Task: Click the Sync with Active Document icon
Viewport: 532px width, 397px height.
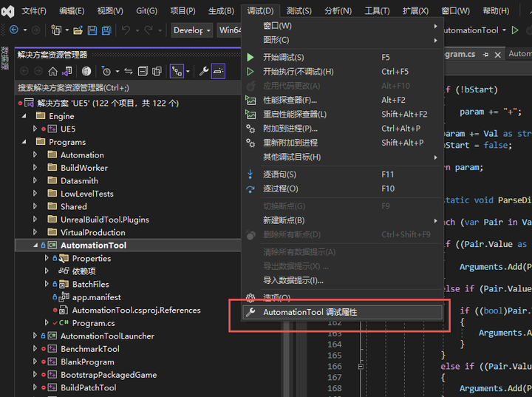Action: [x=128, y=71]
